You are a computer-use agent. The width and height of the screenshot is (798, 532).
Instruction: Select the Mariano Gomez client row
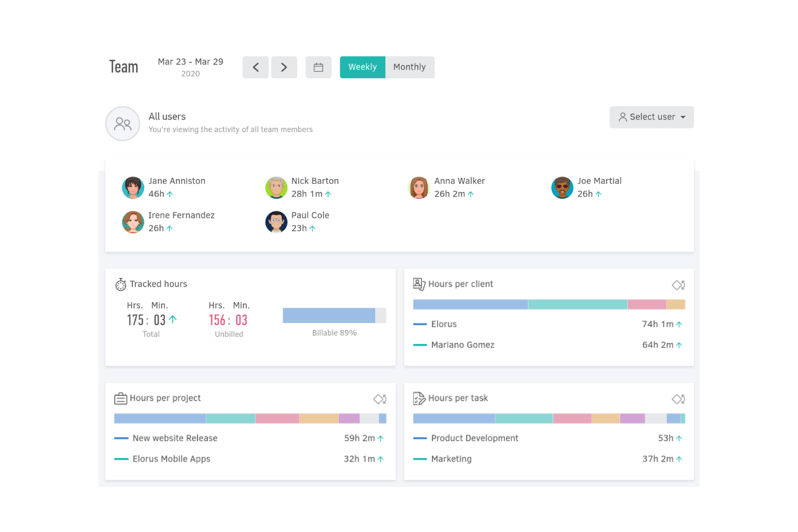coord(549,345)
